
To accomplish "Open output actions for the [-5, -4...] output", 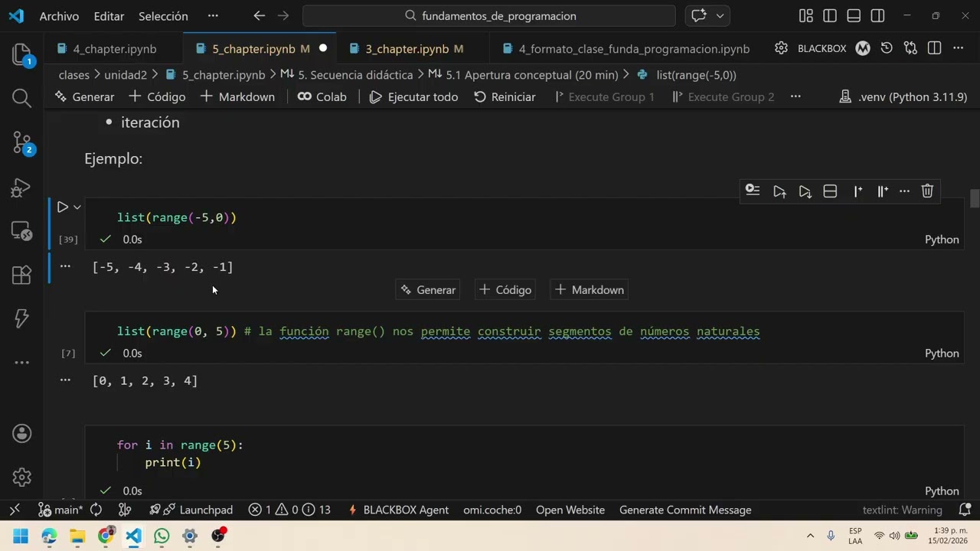I will point(65,266).
